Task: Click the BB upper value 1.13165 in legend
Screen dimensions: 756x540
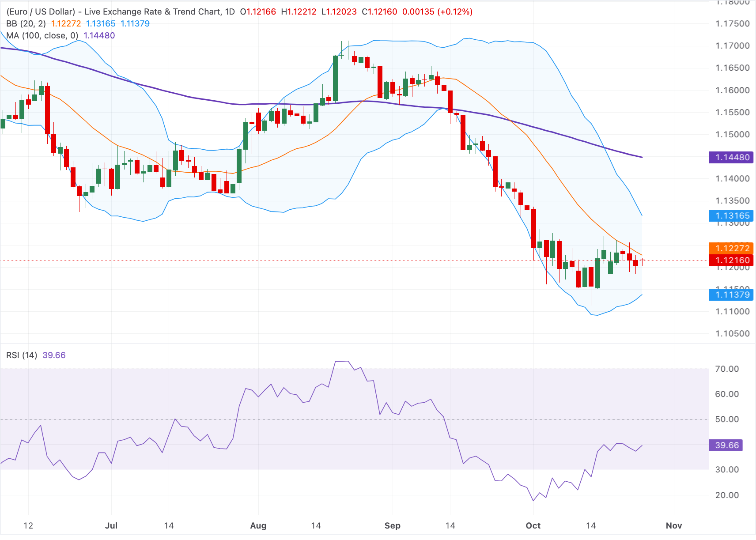Action: [x=101, y=24]
